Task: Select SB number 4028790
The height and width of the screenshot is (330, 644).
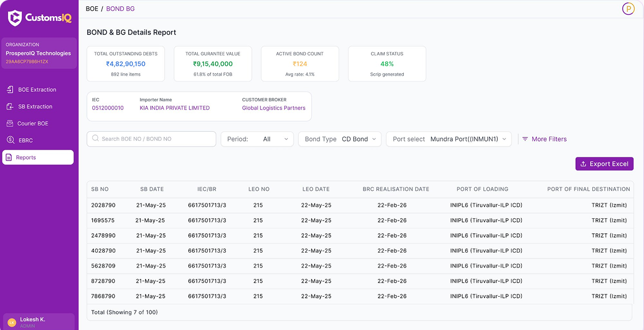Action: 103,251
